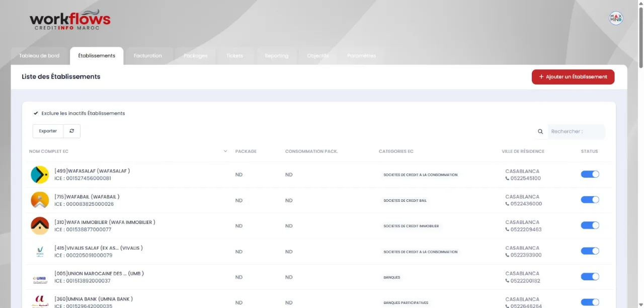644x308 pixels.
Task: Switch to the Facturation tab
Action: (148, 56)
